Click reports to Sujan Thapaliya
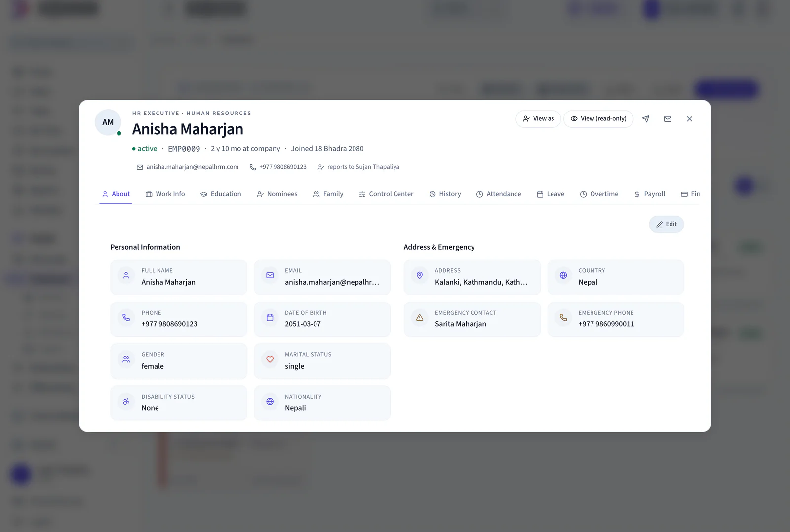Screen dimensions: 790x532 358,167
